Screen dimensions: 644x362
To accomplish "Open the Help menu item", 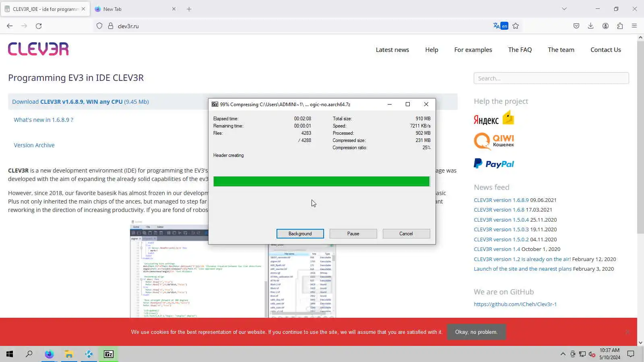I will point(431,50).
